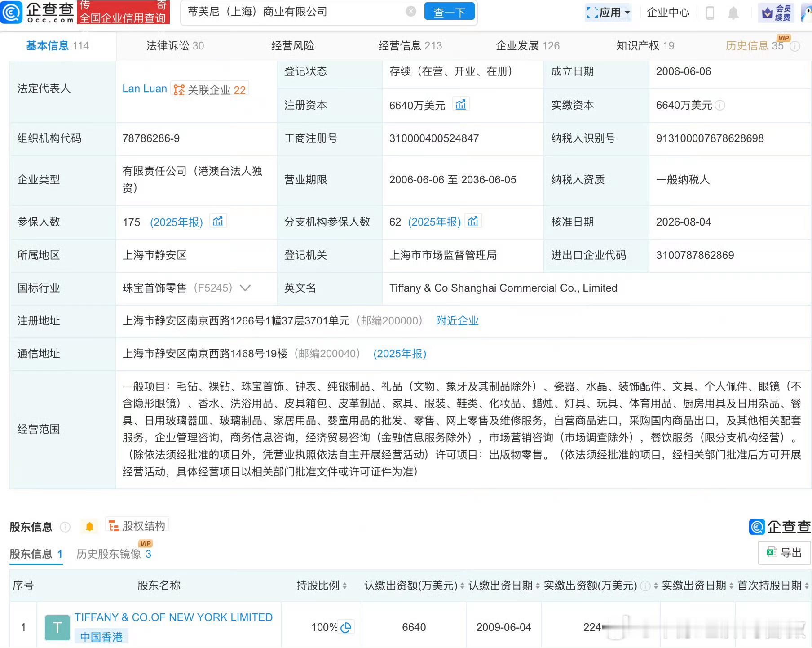
Task: Open 企业中心 in header
Action: [x=668, y=13]
